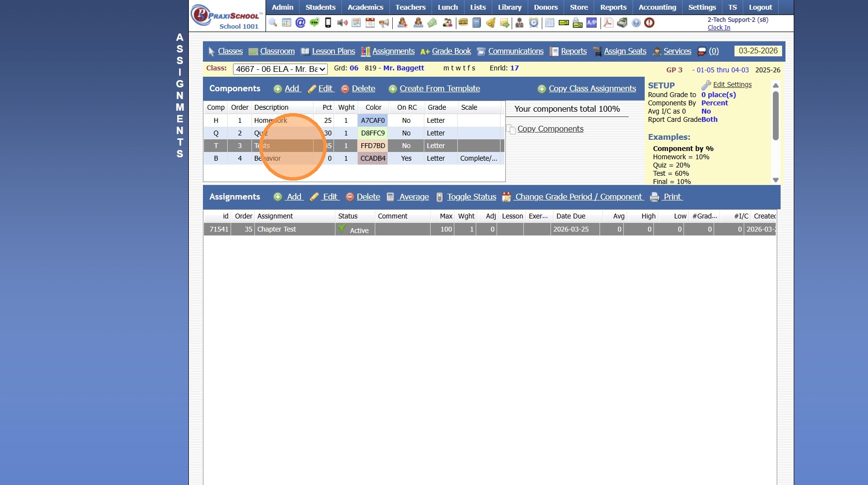This screenshot has height=485, width=868.
Task: Click the grey speaker audio icon
Action: (342, 23)
